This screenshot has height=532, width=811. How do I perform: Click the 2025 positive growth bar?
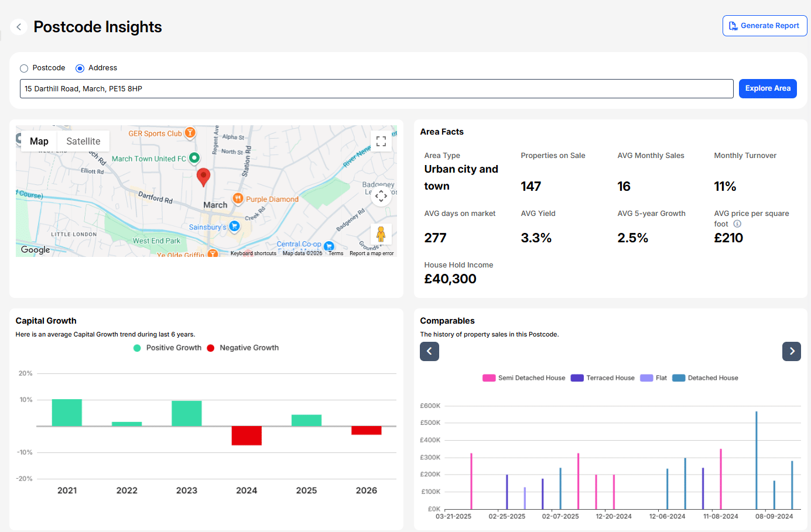pyautogui.click(x=307, y=420)
